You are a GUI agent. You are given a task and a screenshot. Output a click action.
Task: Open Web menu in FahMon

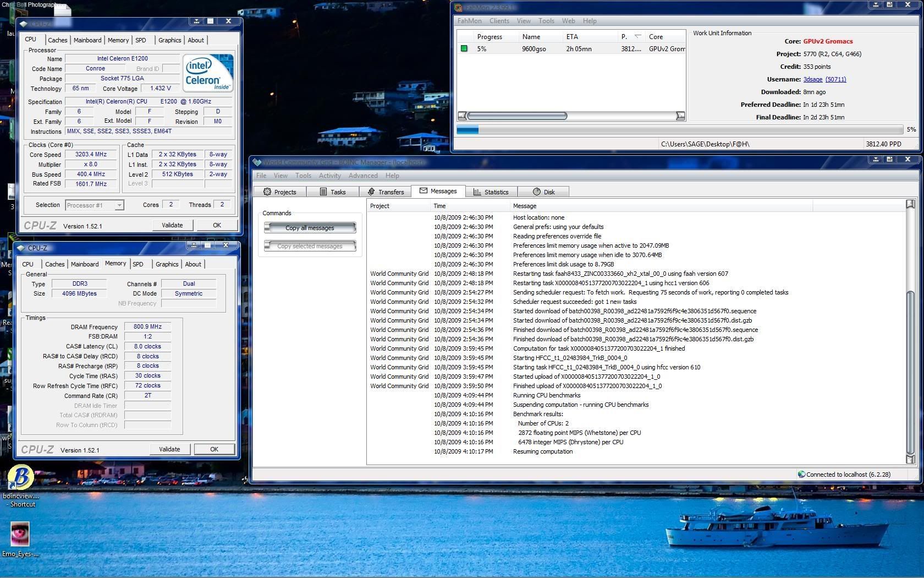(569, 21)
